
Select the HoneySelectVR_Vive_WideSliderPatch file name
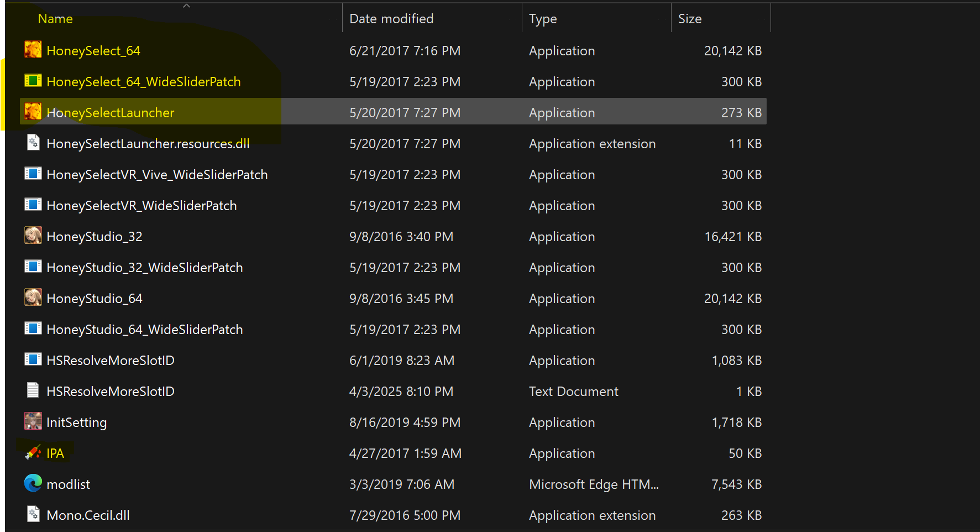coord(157,175)
